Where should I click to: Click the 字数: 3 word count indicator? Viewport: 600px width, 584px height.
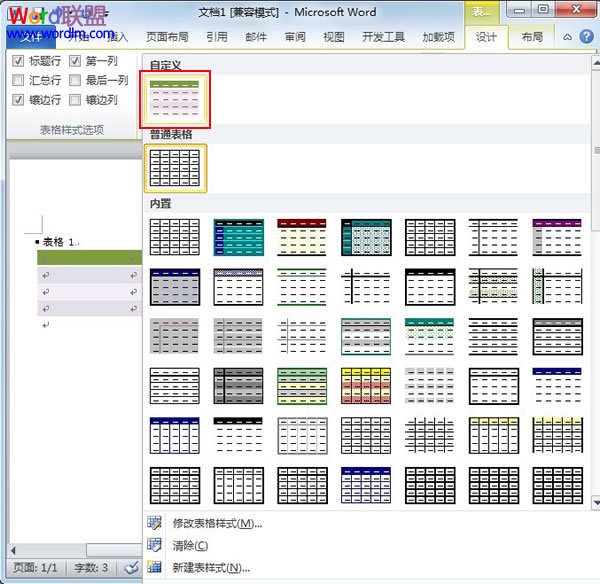coord(91,568)
